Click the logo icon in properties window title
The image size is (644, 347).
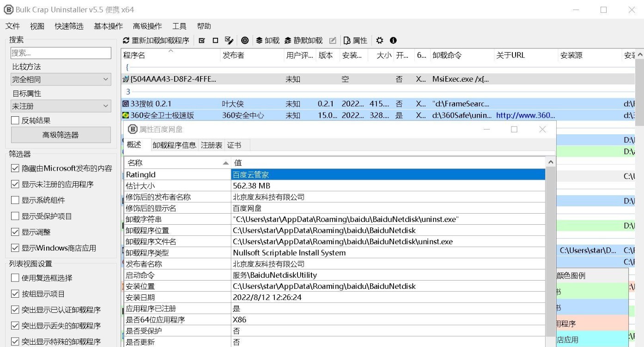point(133,130)
